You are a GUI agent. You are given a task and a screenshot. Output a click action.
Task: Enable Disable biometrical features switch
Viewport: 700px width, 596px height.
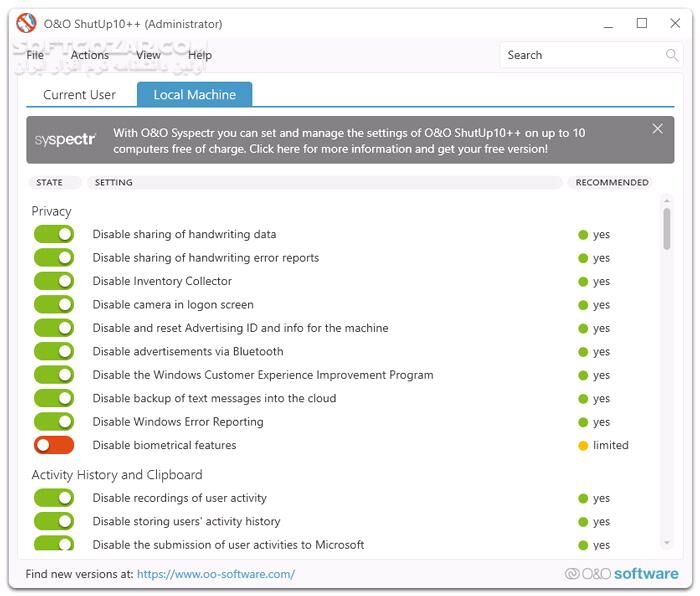pos(54,445)
